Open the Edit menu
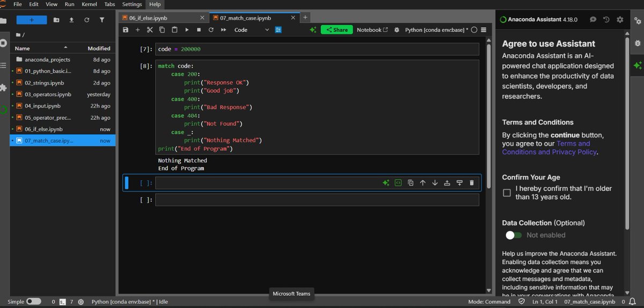 pyautogui.click(x=34, y=4)
